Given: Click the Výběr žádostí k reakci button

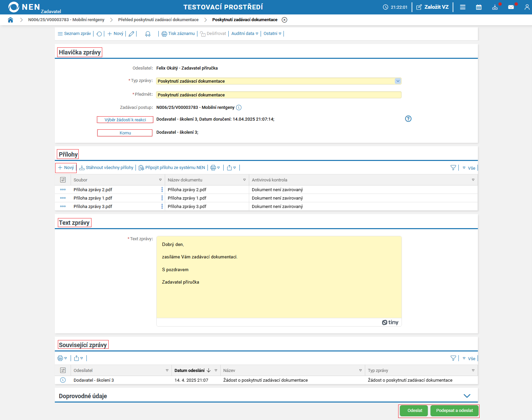Looking at the screenshot, I should click(x=125, y=120).
